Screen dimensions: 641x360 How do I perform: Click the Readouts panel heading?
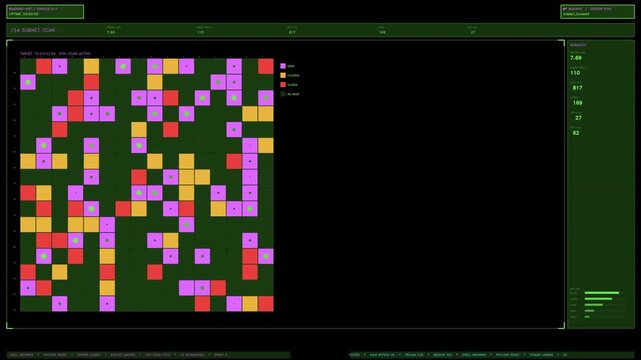[578, 45]
